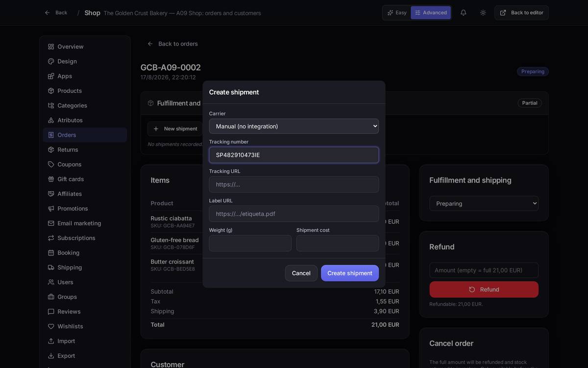This screenshot has width=588, height=368.
Task: Click the Returns sidebar icon
Action: point(51,150)
